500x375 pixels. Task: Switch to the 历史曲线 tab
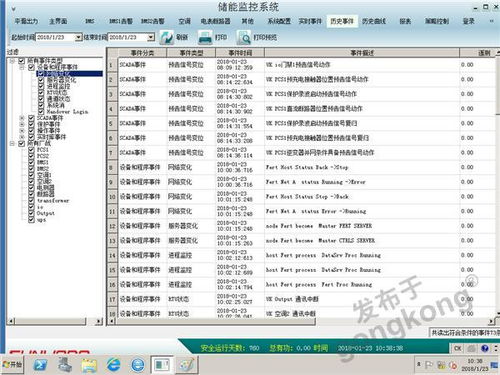tap(374, 21)
